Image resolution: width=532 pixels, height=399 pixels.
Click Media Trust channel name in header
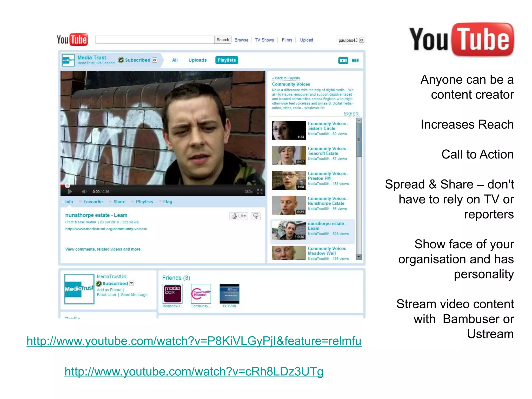click(92, 58)
